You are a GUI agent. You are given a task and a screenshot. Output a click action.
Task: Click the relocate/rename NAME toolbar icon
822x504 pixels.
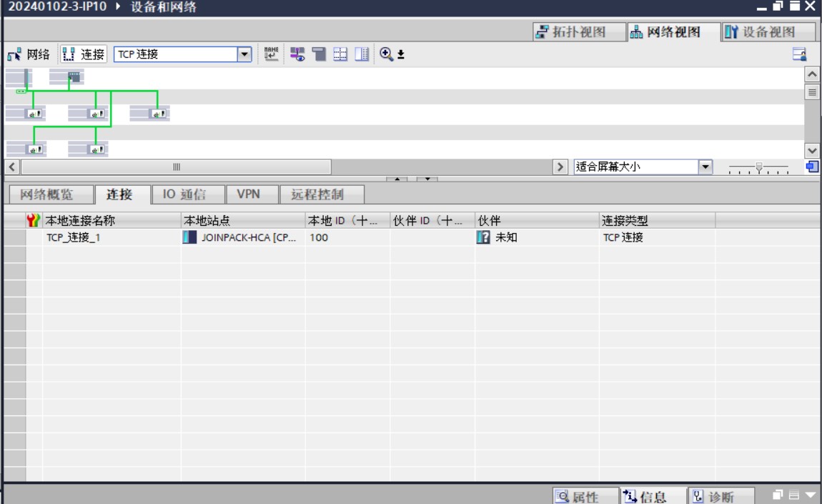coord(272,54)
